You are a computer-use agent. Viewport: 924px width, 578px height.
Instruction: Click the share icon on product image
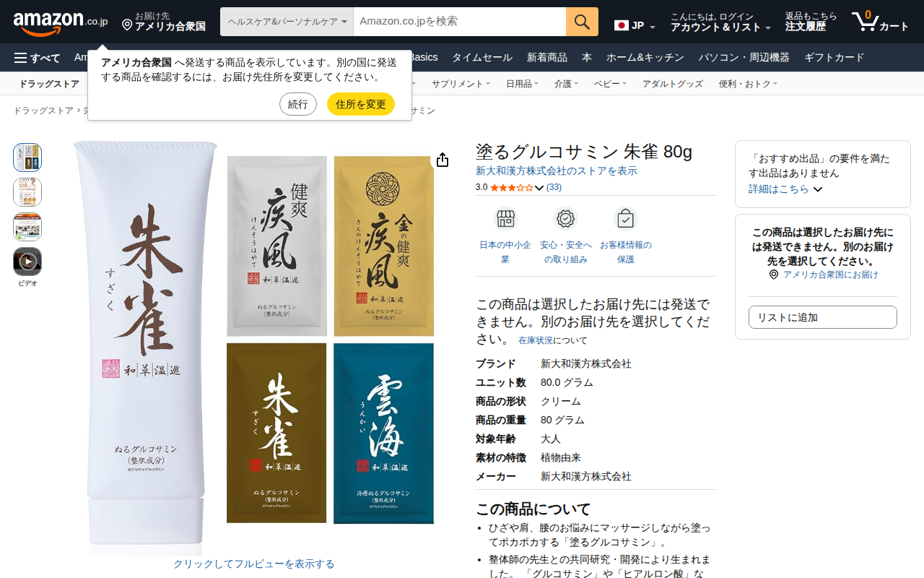(443, 160)
